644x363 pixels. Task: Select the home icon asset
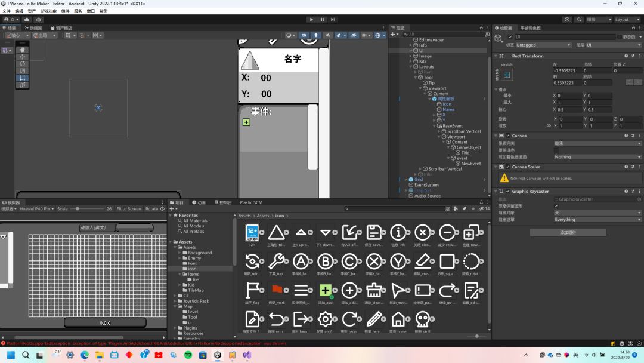click(x=398, y=319)
